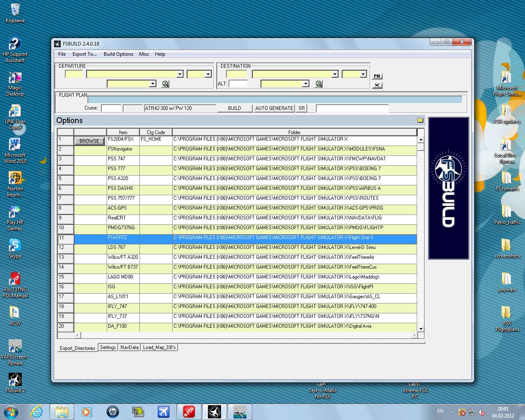Select the screenshots folder on desktop

(x=507, y=249)
